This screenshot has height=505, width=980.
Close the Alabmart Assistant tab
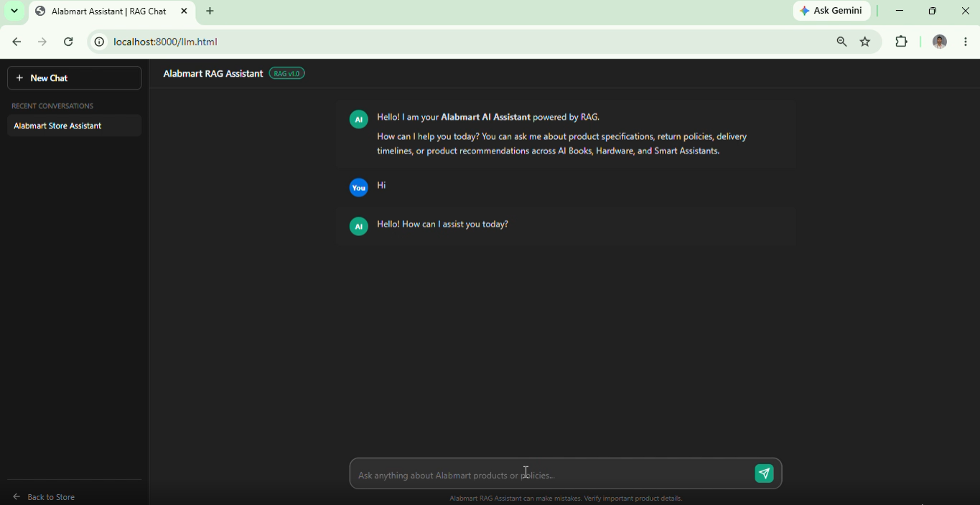(184, 11)
